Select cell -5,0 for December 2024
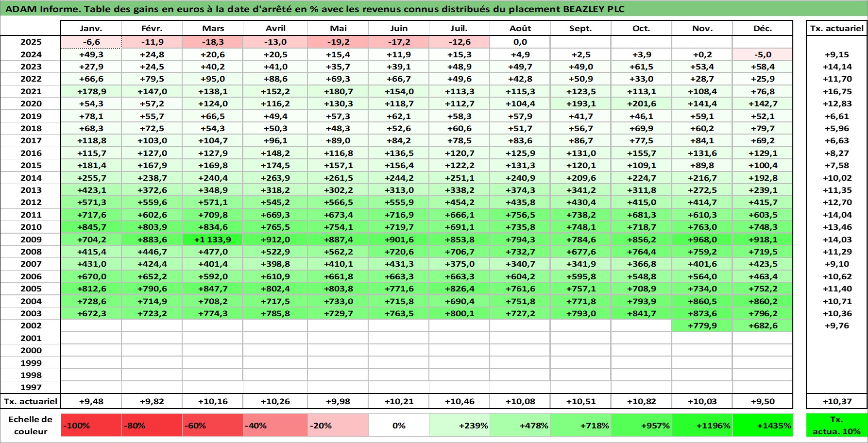Screen dimensions: 868x443 click(763, 54)
